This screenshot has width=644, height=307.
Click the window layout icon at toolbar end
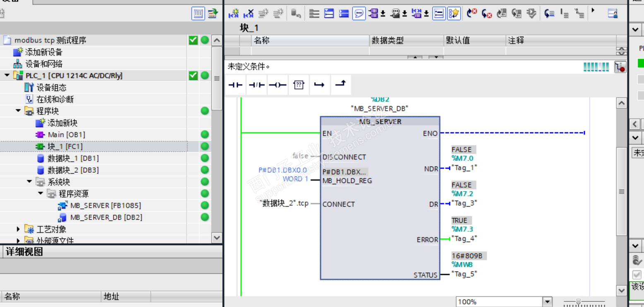click(613, 14)
